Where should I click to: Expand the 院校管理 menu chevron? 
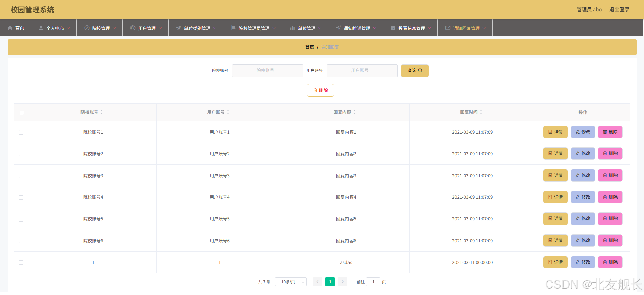pyautogui.click(x=114, y=28)
